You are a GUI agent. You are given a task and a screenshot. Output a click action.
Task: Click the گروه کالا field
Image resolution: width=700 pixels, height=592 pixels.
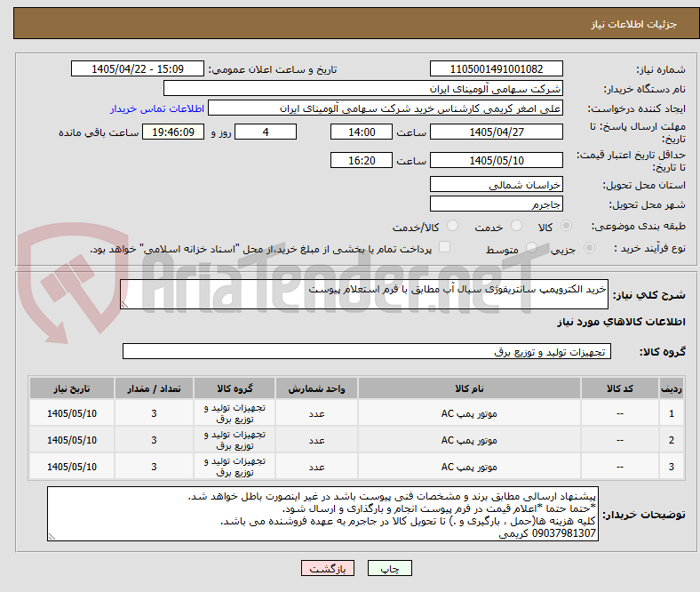pos(367,352)
